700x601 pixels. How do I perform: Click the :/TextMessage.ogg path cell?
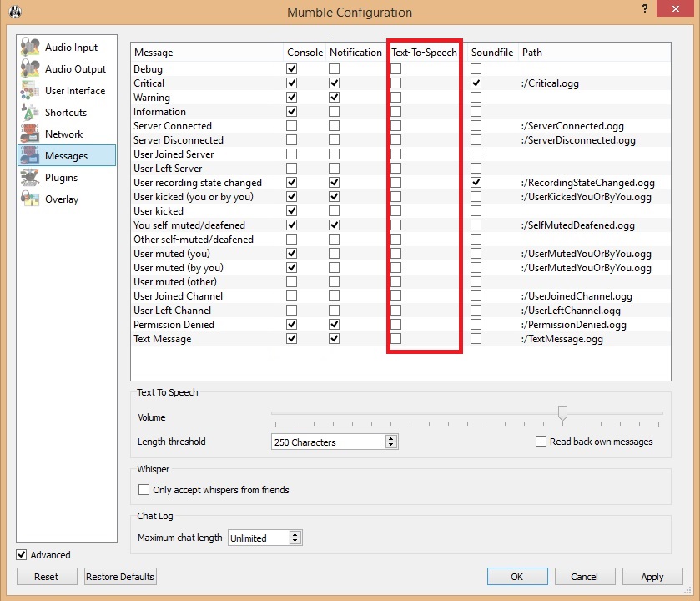[x=562, y=339]
